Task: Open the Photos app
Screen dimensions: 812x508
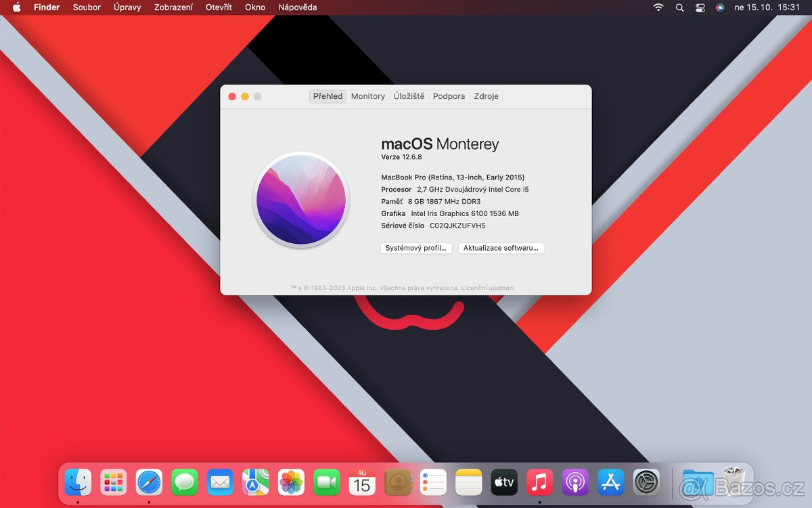Action: [x=291, y=482]
